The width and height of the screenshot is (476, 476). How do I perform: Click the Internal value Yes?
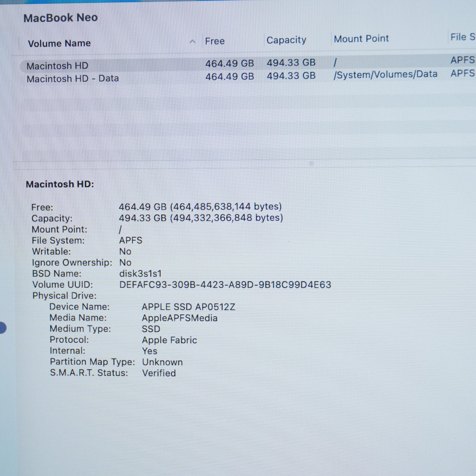click(x=150, y=351)
